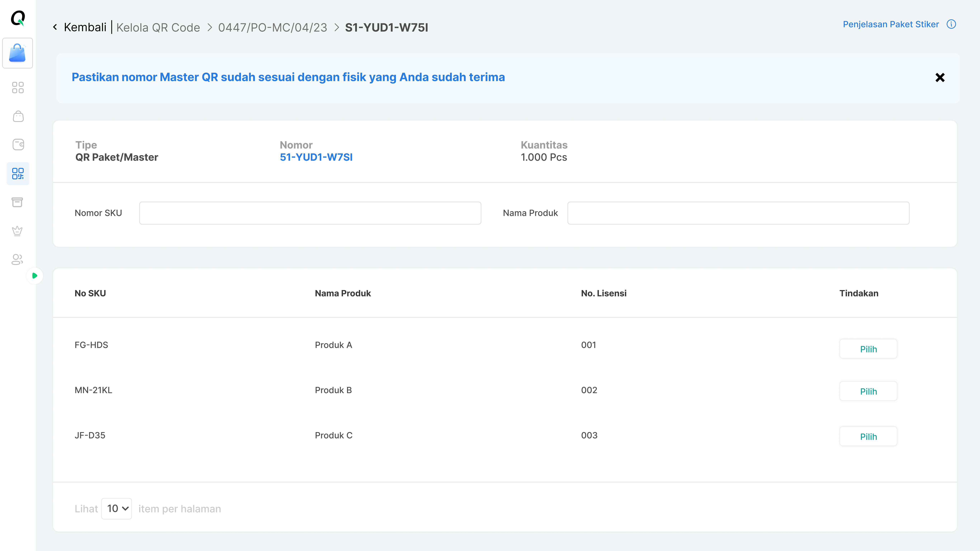
Task: Open the blue shopping bag store icon
Action: coord(18,53)
